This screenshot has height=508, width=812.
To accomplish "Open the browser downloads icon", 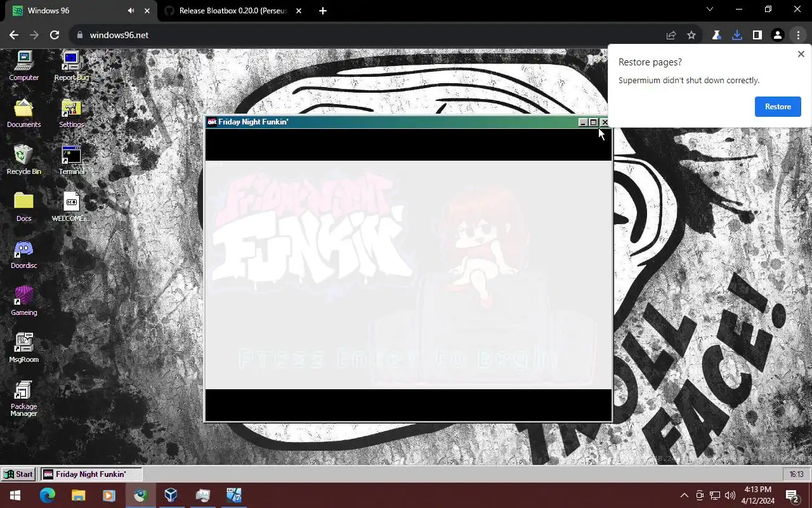I will [x=737, y=35].
